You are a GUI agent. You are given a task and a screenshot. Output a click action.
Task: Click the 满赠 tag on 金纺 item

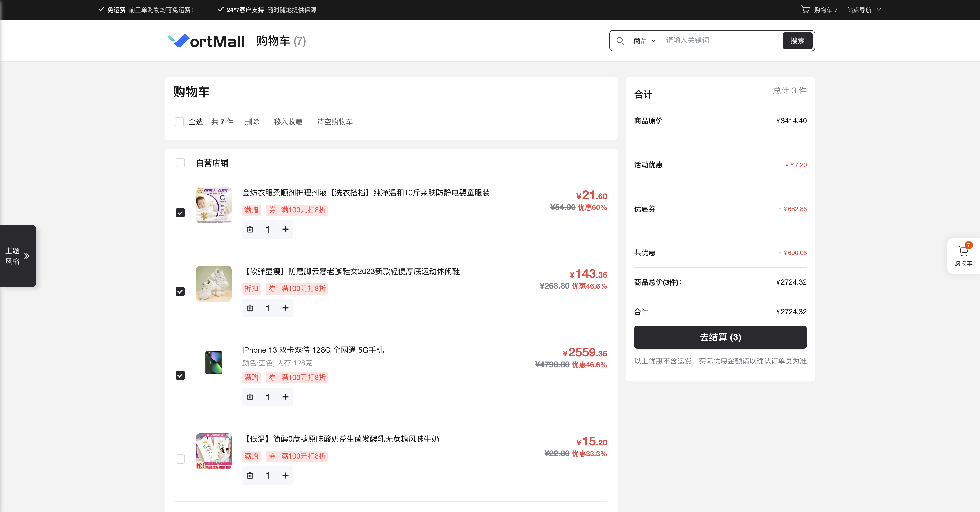251,210
